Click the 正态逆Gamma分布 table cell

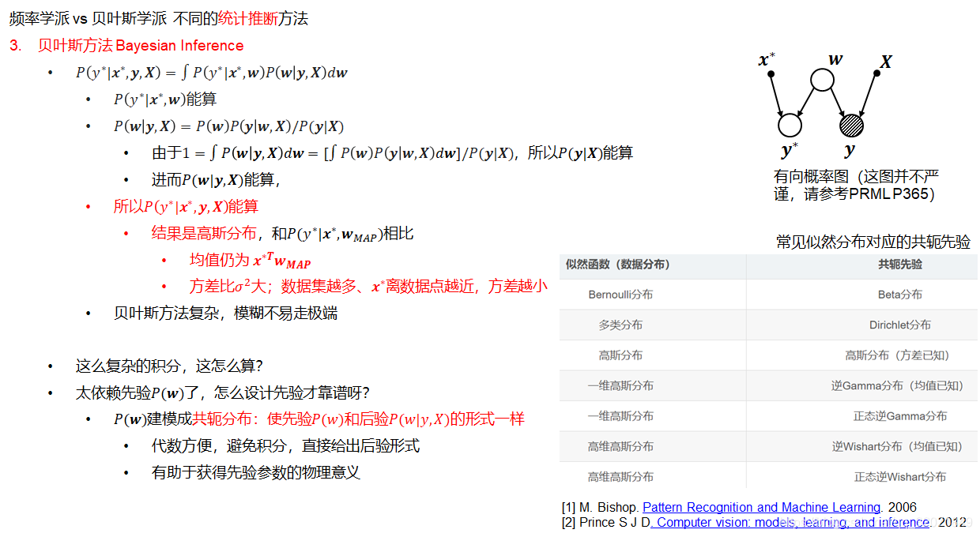[900, 416]
